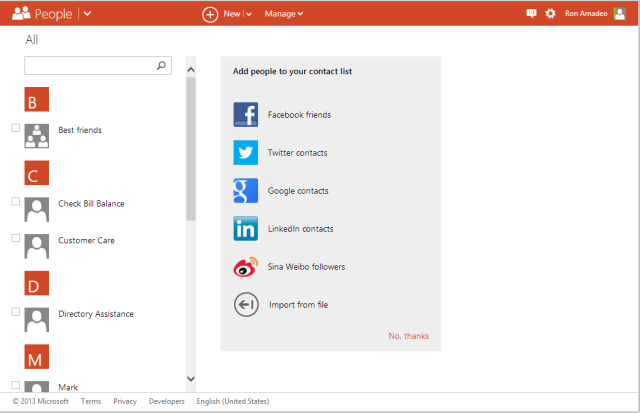Tick the Best friends checkbox
The image size is (640, 413).
click(x=16, y=128)
